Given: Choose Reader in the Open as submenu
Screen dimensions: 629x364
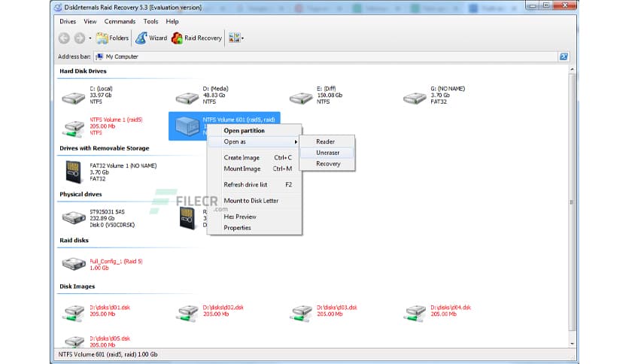Looking at the screenshot, I should (327, 141).
